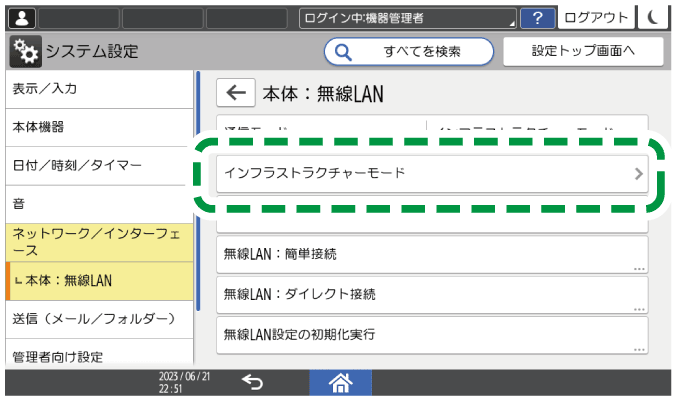Open help with the question mark button
This screenshot has height=400, width=676.
[537, 19]
